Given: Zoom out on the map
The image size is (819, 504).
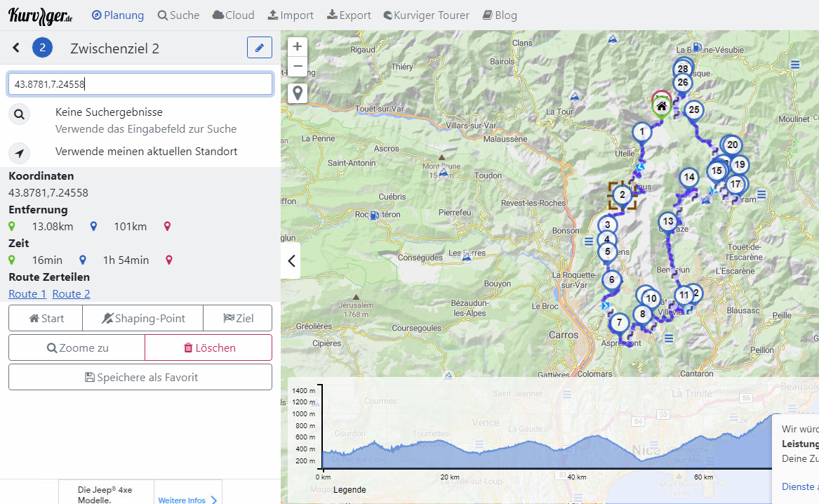Looking at the screenshot, I should [298, 67].
